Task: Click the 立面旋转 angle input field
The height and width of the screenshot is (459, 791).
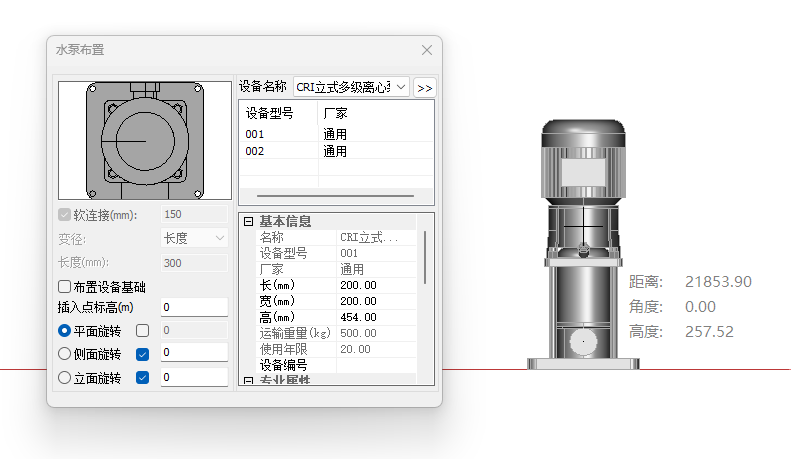Action: (x=194, y=377)
